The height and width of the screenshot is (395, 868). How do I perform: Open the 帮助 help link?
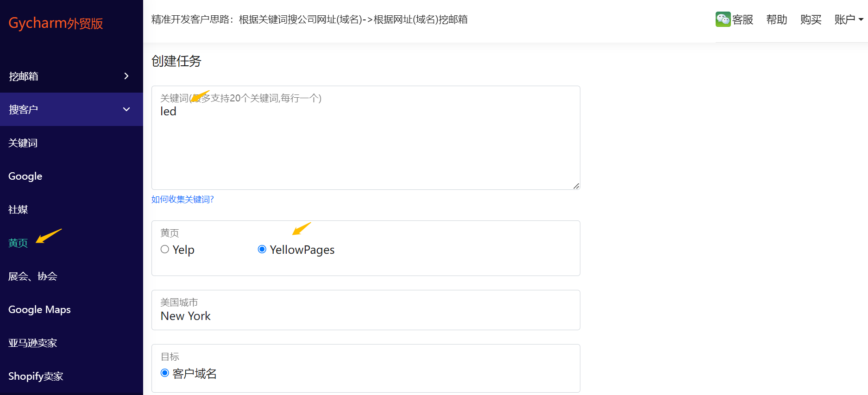777,19
